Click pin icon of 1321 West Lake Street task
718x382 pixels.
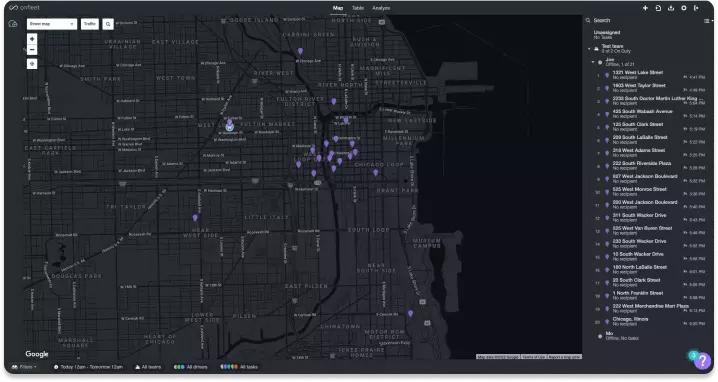[607, 75]
